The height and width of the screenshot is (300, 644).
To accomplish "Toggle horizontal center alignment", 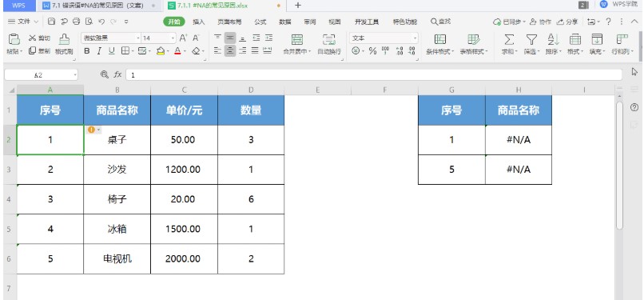I will pos(230,51).
